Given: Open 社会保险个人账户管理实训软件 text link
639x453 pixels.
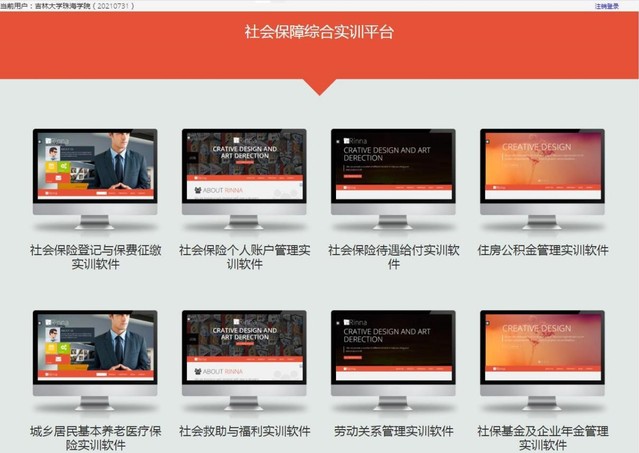Looking at the screenshot, I should (244, 257).
